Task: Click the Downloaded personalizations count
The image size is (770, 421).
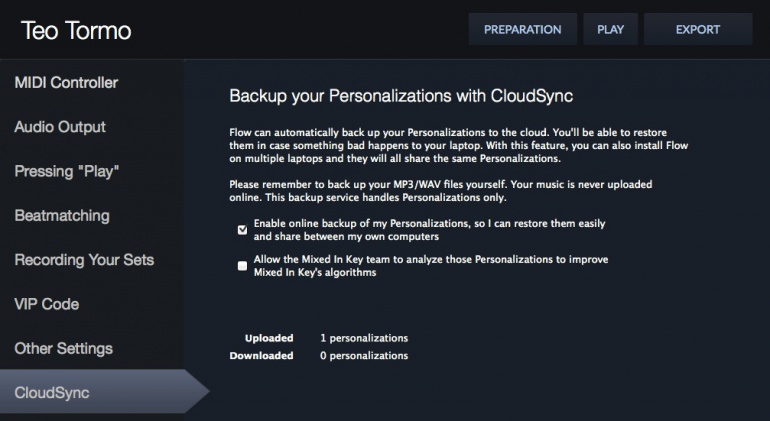Action: point(364,355)
